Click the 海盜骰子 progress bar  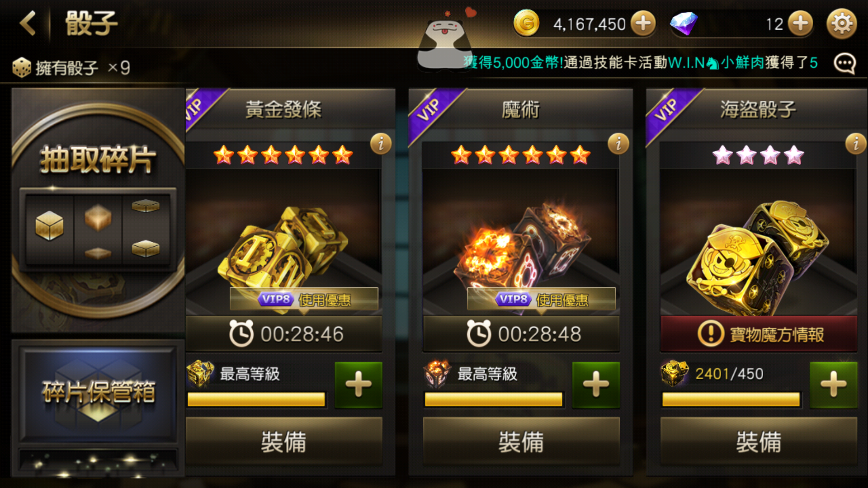point(731,399)
